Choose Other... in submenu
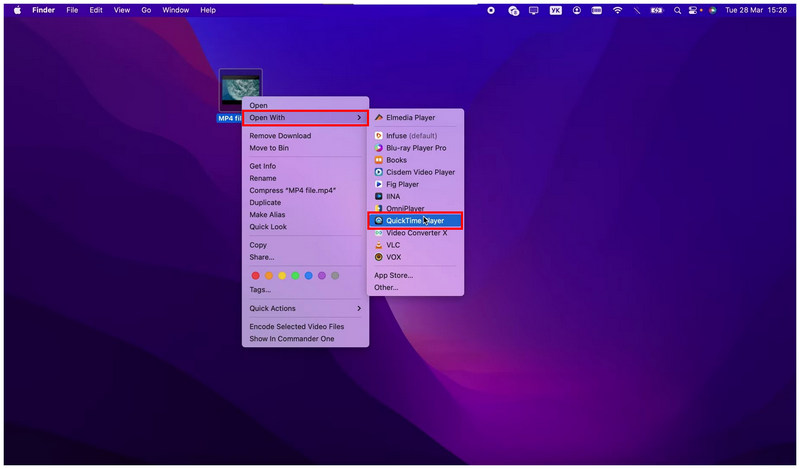 (415, 288)
